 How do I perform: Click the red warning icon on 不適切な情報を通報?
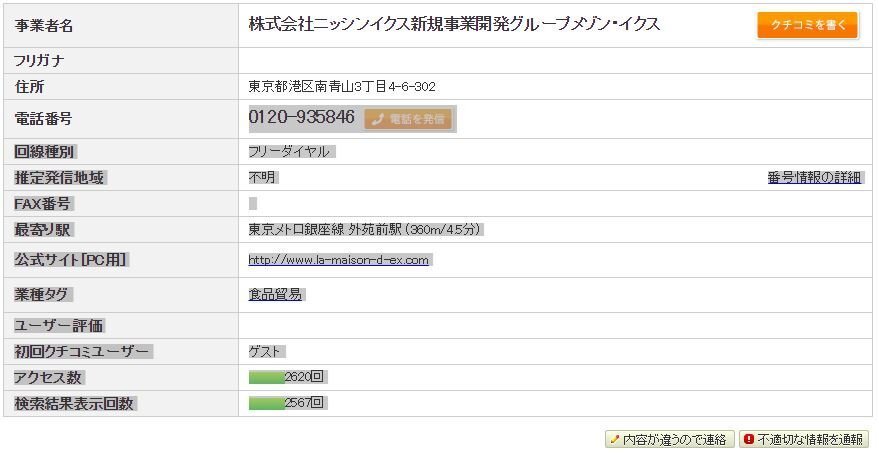[x=748, y=439]
